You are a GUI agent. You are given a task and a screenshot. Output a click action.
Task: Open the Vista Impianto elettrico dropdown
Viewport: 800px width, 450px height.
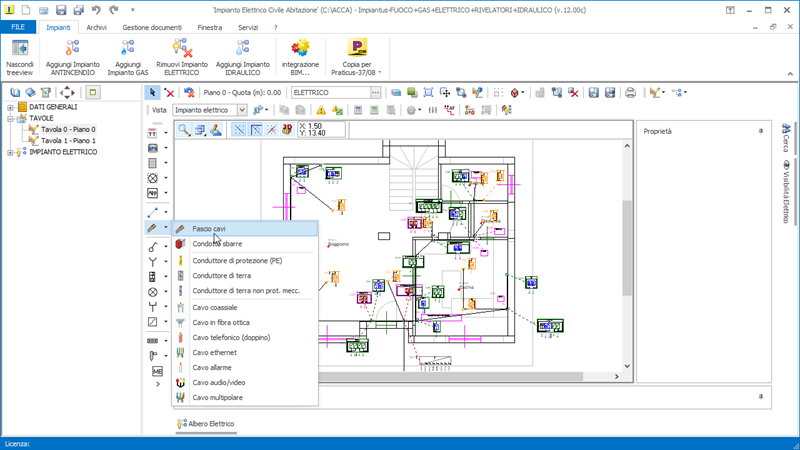click(x=210, y=110)
